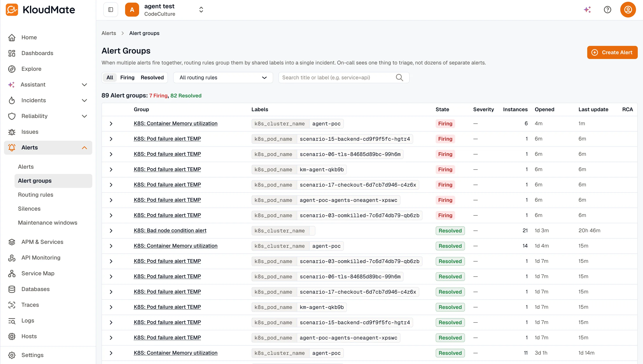Click the orange workspace 'A' badge
Image resolution: width=643 pixels, height=364 pixels.
click(x=132, y=9)
